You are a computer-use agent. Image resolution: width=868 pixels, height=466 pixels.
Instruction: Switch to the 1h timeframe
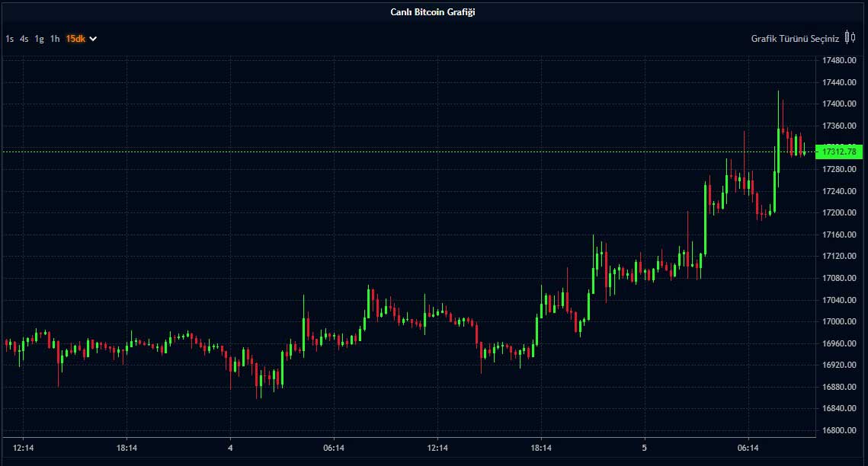pos(55,39)
